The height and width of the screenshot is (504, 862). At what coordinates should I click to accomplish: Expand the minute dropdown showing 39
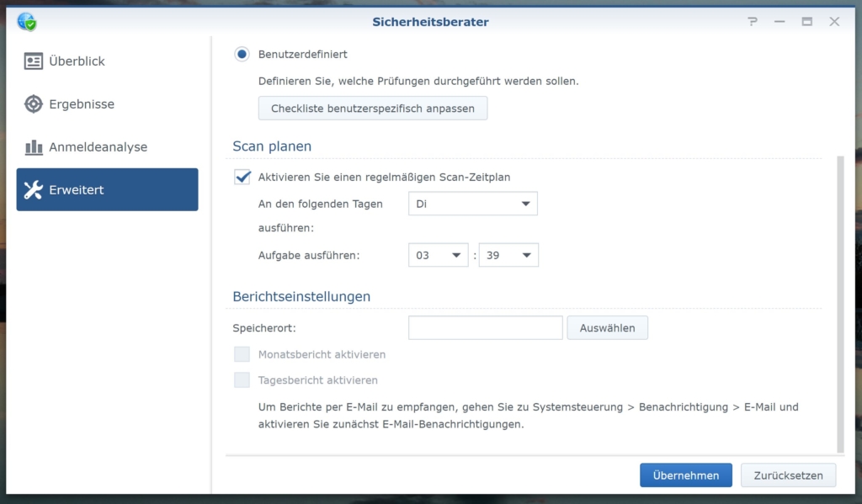tap(508, 255)
